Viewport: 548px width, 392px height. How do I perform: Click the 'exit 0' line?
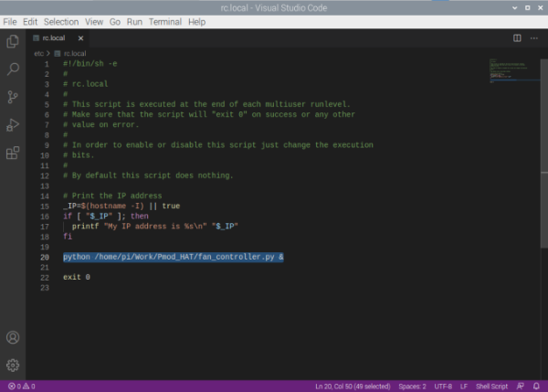point(77,277)
